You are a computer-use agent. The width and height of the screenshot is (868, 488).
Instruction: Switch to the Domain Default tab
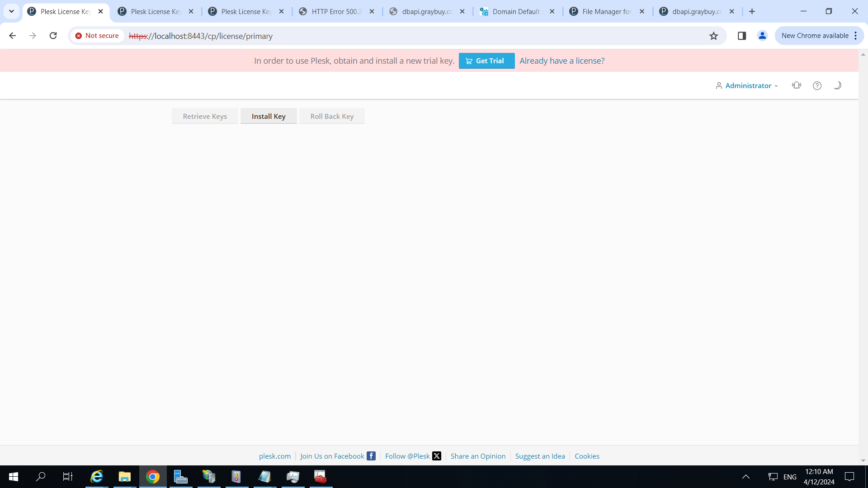pos(517,12)
